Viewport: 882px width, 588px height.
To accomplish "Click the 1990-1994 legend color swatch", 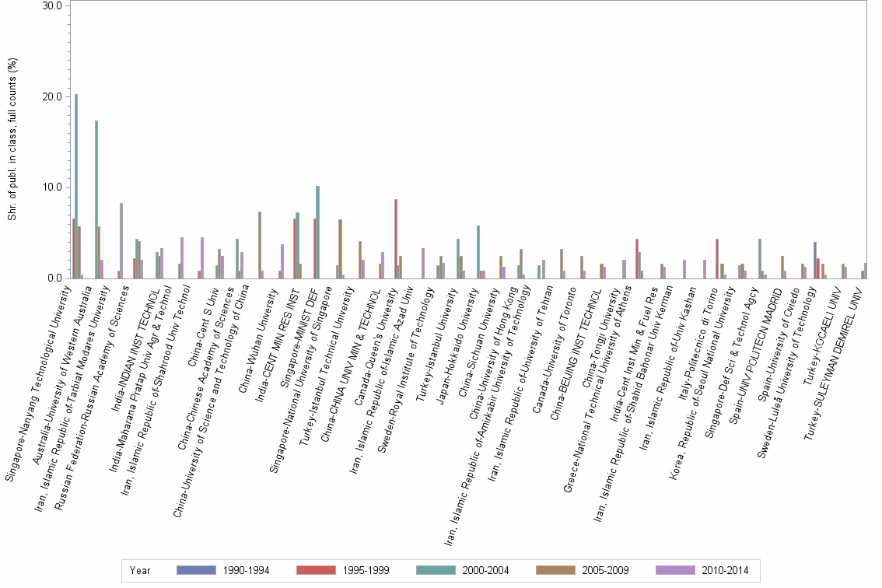I will coord(195,570).
